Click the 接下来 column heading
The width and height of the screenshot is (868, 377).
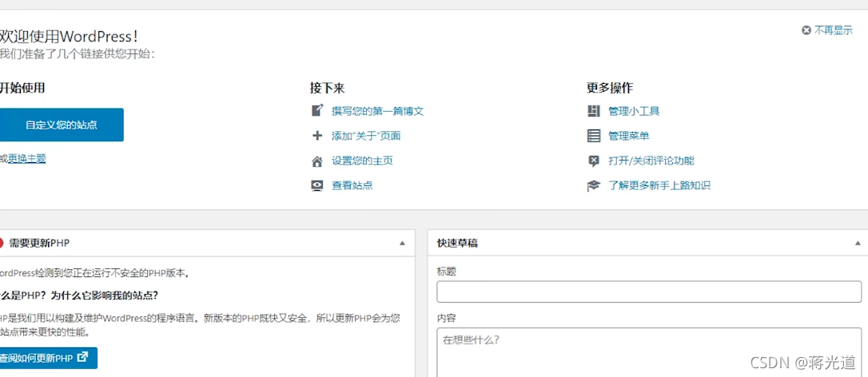pyautogui.click(x=327, y=88)
